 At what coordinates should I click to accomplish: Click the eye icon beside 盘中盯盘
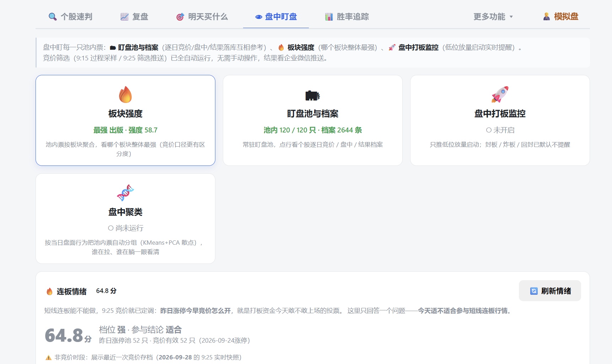click(x=259, y=17)
